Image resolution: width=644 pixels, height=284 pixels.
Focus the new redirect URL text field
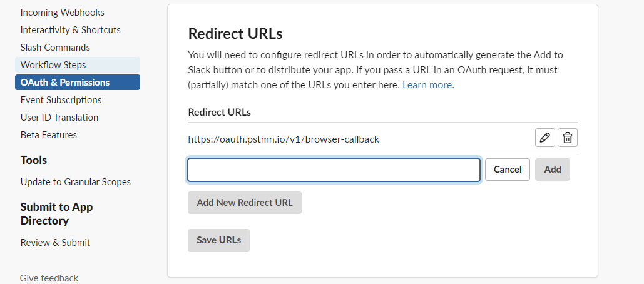334,170
